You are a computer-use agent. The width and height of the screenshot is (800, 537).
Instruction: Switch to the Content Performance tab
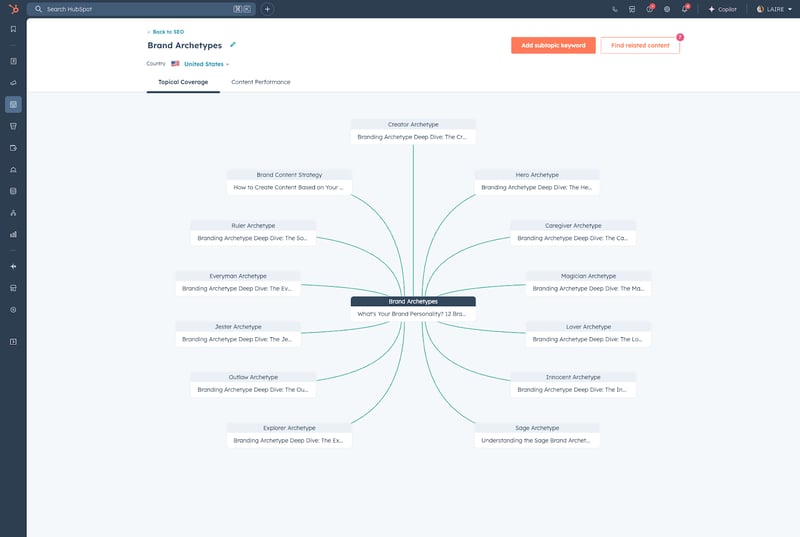pyautogui.click(x=260, y=82)
